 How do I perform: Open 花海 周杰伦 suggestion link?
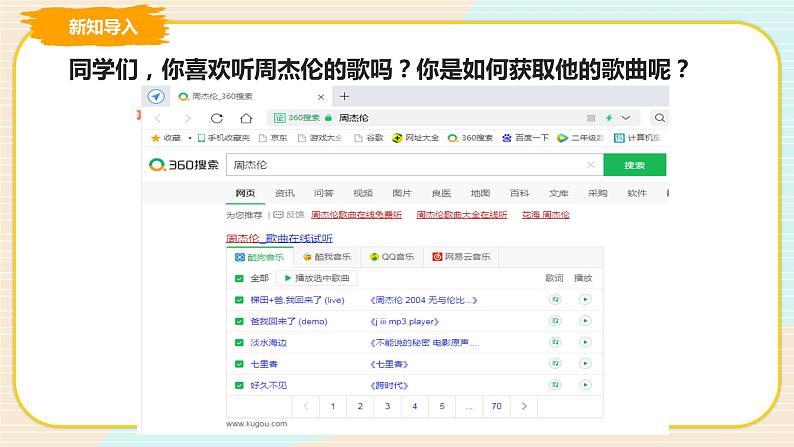545,215
